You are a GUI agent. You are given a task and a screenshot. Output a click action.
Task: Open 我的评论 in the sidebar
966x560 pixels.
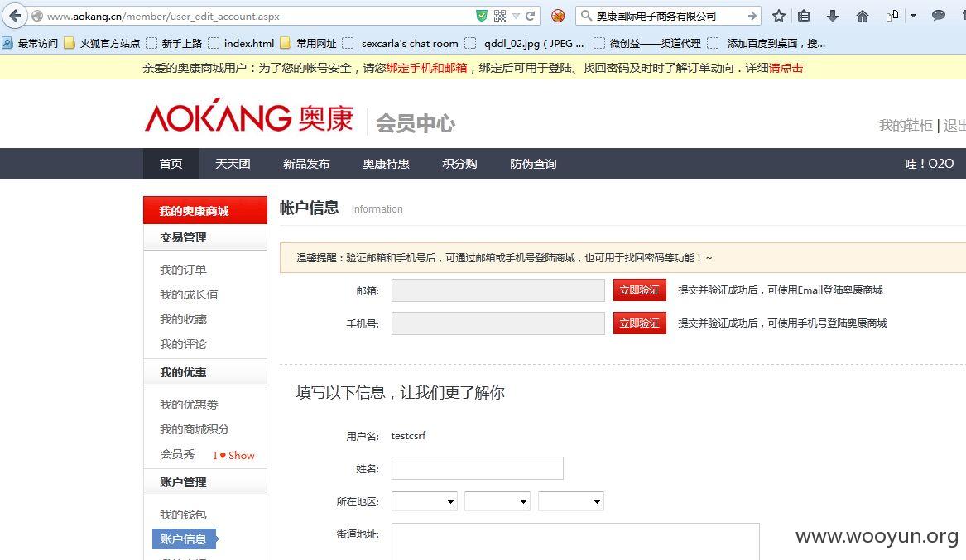183,344
